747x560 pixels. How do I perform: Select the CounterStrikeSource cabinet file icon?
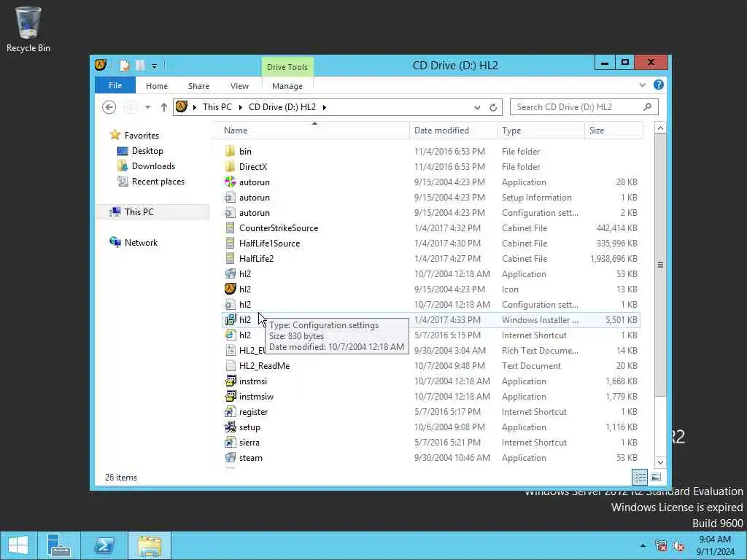point(230,228)
